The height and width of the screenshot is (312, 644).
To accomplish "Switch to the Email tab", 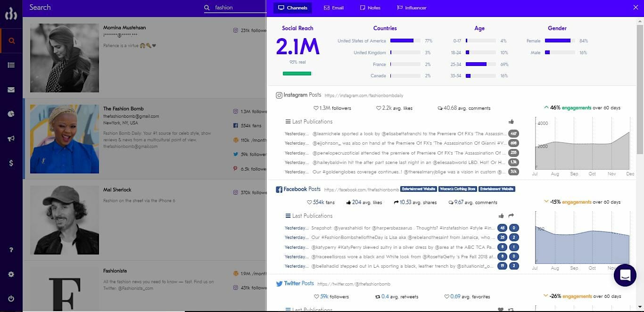I will [x=334, y=8].
